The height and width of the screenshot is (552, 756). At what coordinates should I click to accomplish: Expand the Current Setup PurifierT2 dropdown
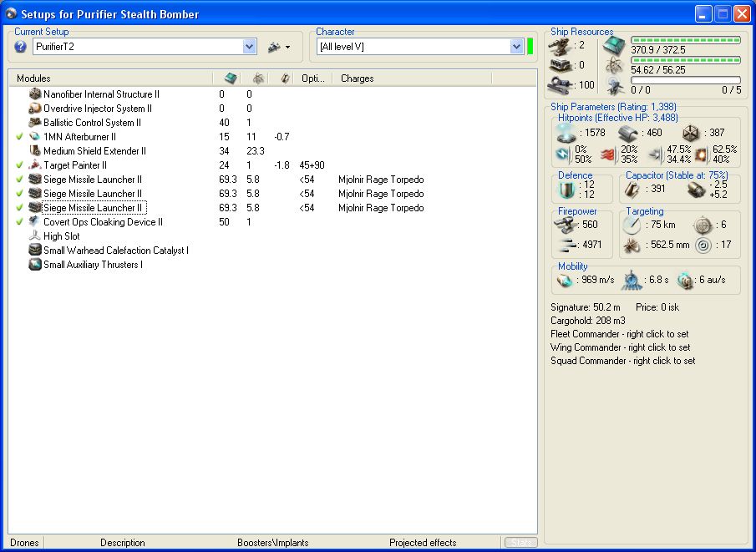point(249,47)
